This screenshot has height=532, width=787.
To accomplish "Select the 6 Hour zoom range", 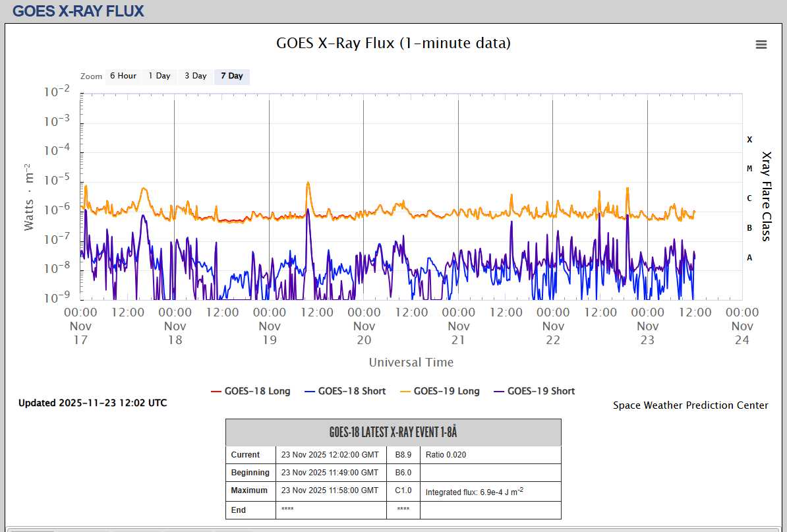I will tap(123, 76).
